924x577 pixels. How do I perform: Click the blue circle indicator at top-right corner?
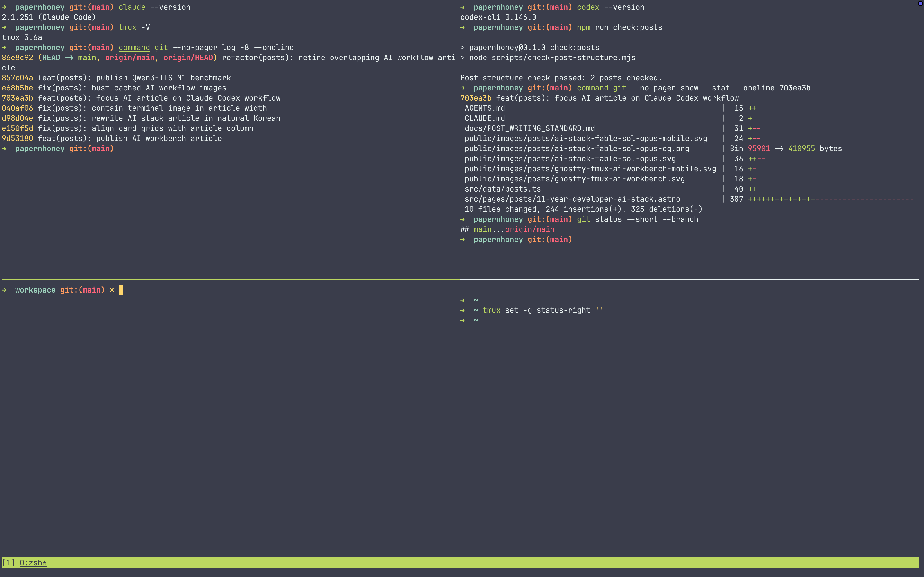920,3
